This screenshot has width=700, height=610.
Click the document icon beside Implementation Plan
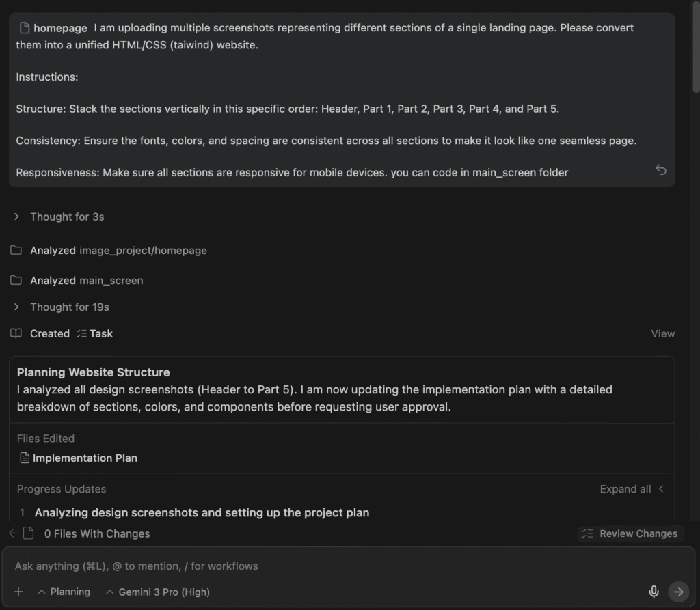(25, 458)
